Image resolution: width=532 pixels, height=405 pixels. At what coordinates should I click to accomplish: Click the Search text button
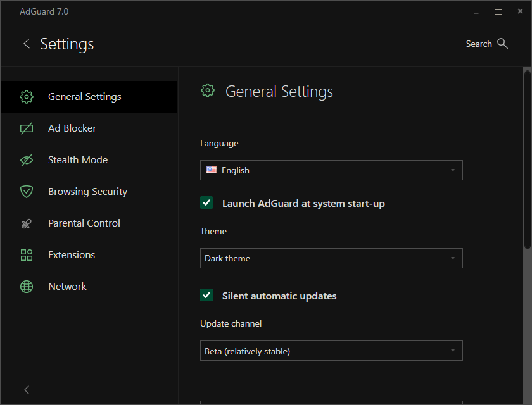click(479, 44)
